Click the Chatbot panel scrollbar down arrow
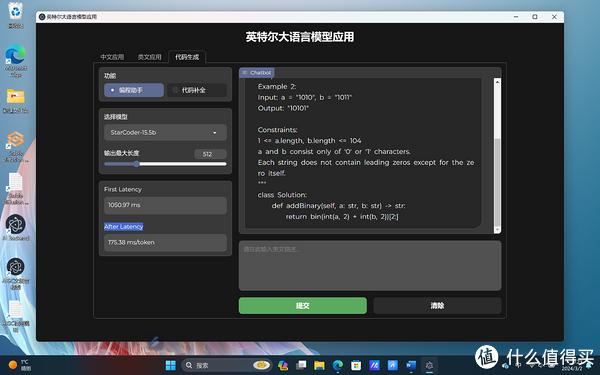 (x=497, y=230)
